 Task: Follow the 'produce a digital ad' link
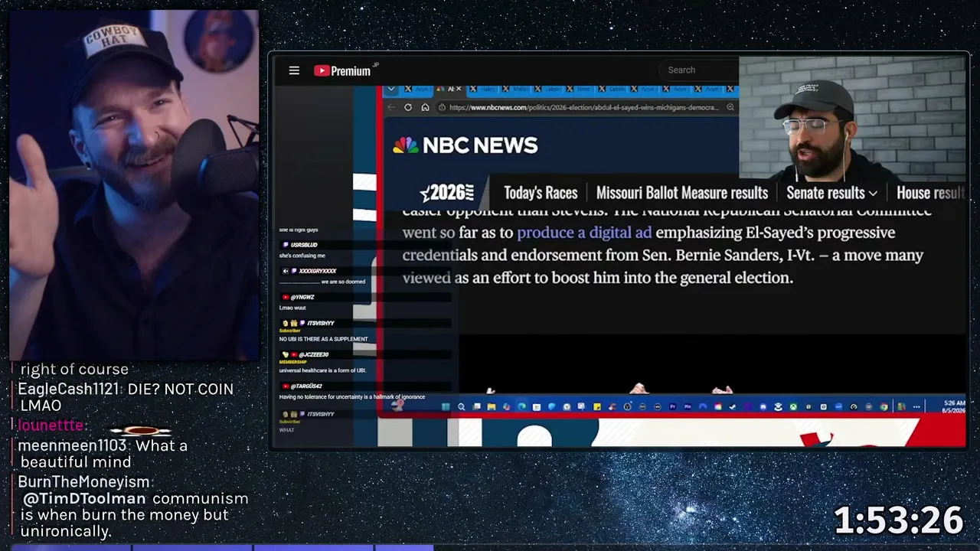[584, 233]
